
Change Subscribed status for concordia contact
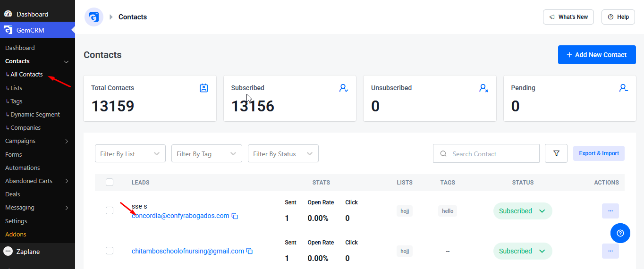pyautogui.click(x=523, y=211)
